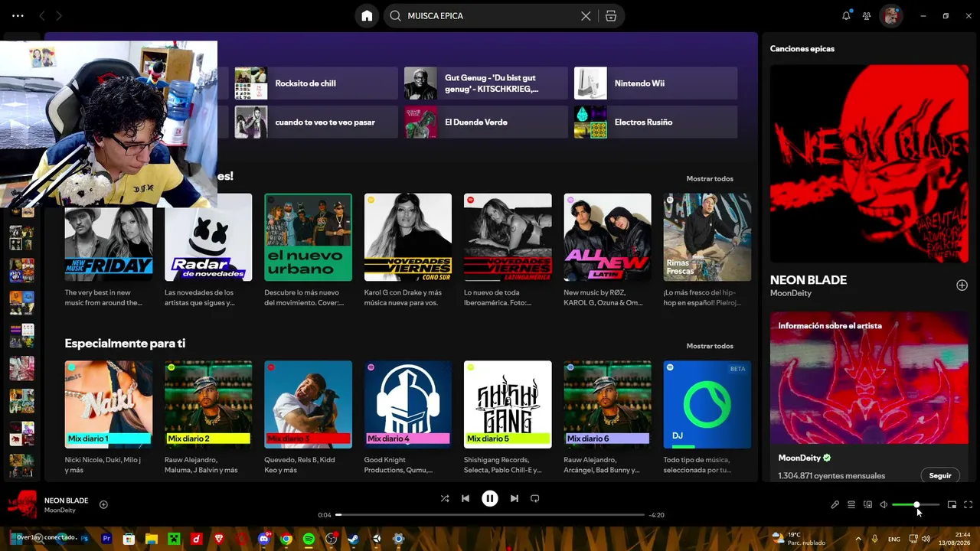980x551 pixels.
Task: Open the DJ beta card
Action: click(707, 405)
